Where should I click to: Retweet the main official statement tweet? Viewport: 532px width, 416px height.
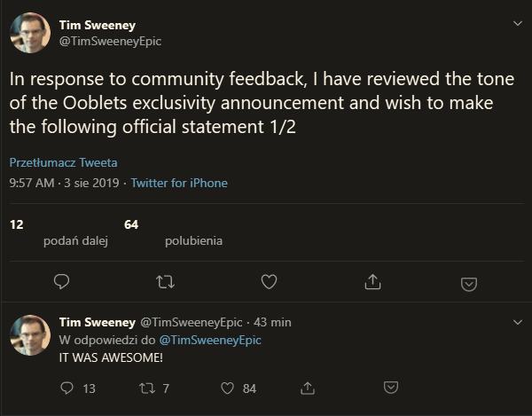point(165,282)
